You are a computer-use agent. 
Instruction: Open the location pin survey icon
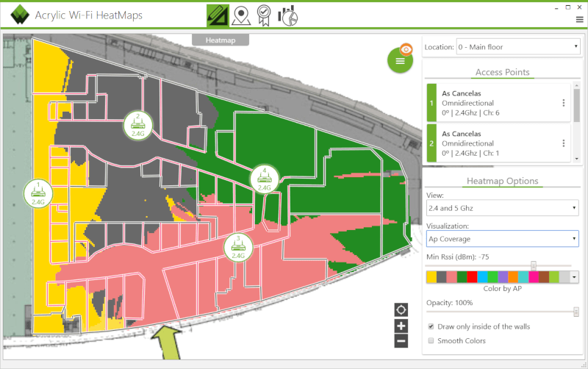(241, 15)
